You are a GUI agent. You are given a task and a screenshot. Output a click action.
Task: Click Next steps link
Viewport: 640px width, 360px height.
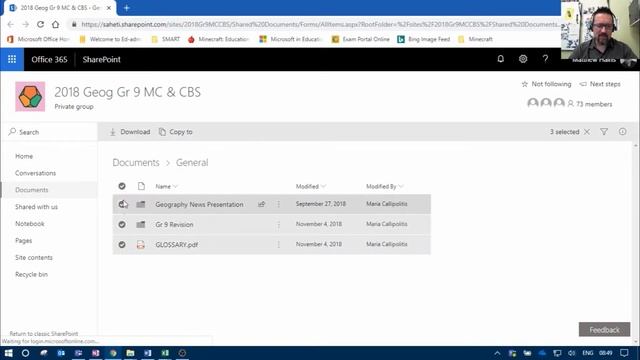(x=600, y=84)
